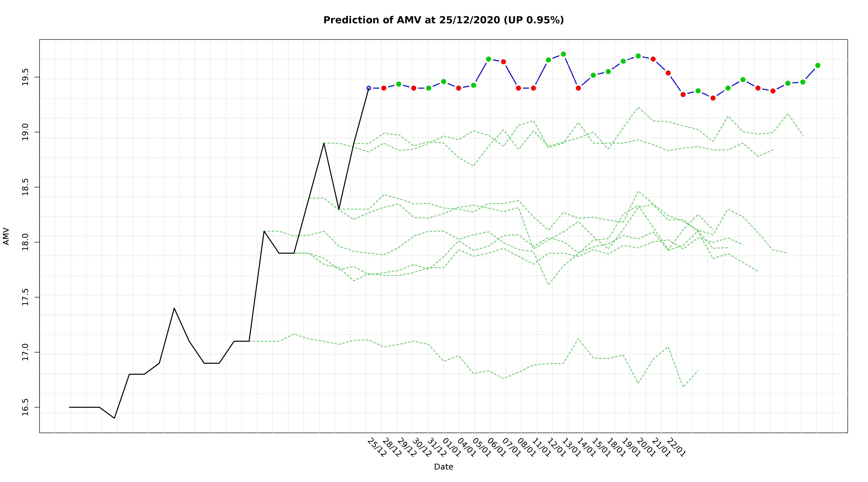Click the black line's peak at 17.4
Image resolution: width=868 pixels, height=482 pixels.
(x=174, y=308)
